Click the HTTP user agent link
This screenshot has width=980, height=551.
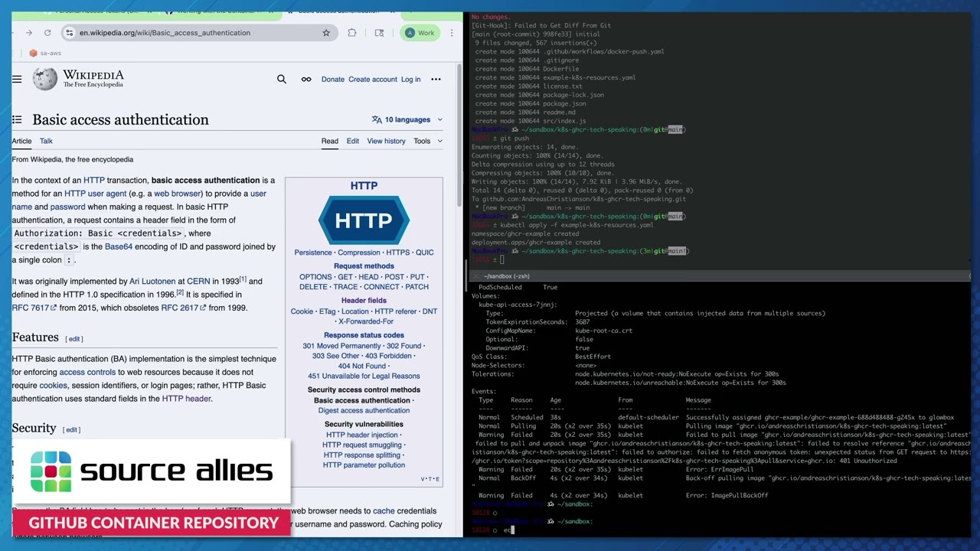tap(95, 194)
